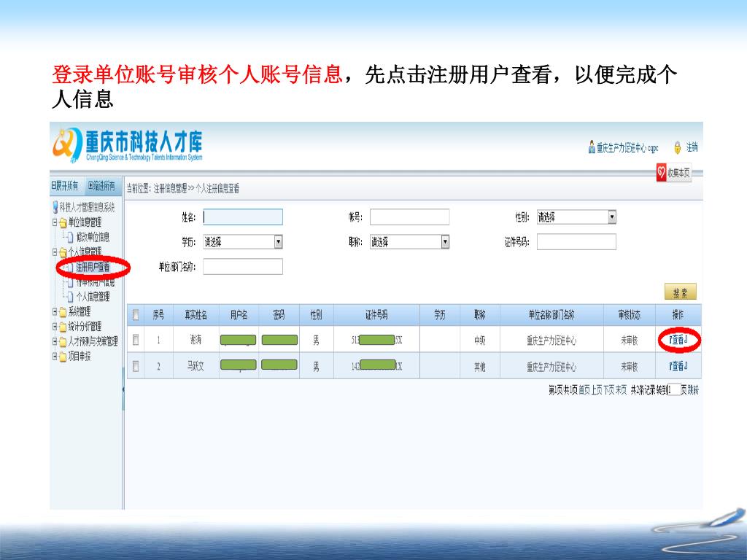Click the heart icon on 收集本页

point(661,172)
